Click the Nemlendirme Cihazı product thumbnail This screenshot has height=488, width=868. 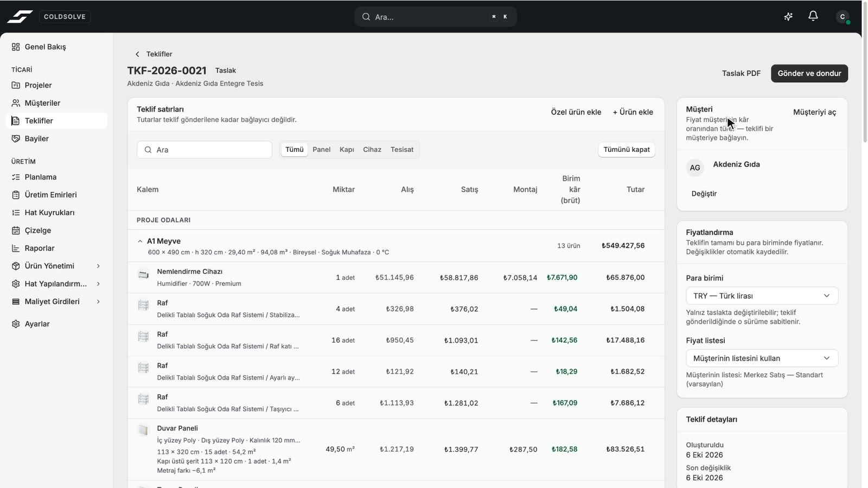(x=143, y=275)
